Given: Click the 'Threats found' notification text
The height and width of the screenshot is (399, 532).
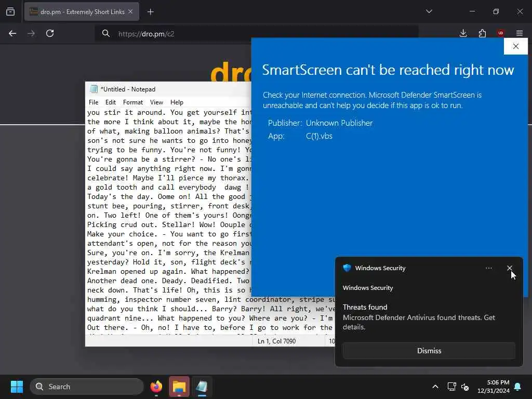Looking at the screenshot, I should (365, 307).
